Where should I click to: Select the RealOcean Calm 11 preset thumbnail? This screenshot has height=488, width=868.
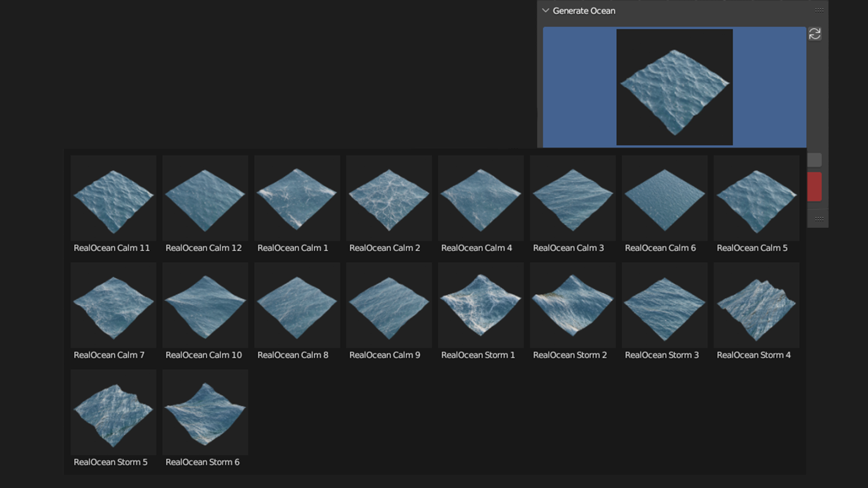(x=113, y=198)
